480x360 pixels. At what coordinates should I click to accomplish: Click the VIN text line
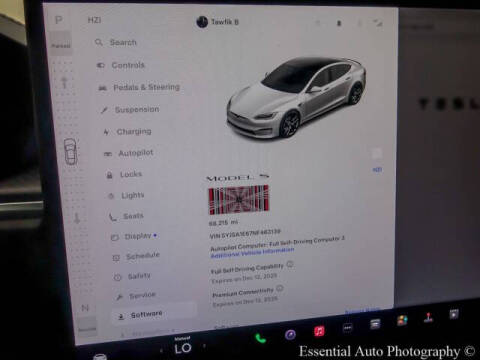pyautogui.click(x=245, y=234)
